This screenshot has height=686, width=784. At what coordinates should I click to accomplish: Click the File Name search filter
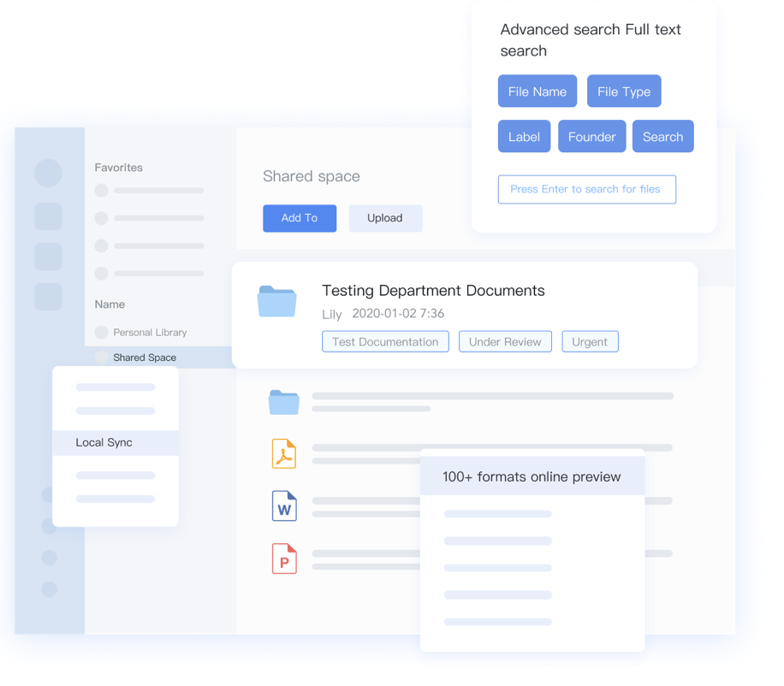point(537,92)
